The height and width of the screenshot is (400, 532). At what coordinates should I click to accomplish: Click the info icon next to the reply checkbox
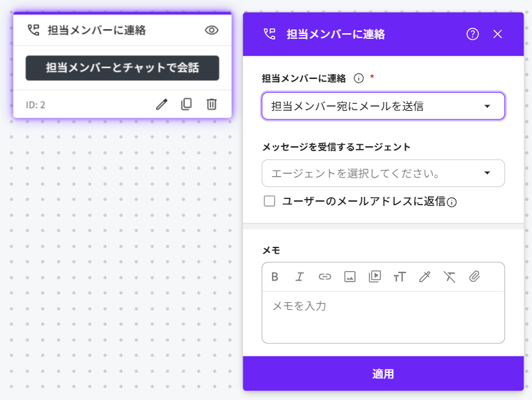tap(452, 202)
